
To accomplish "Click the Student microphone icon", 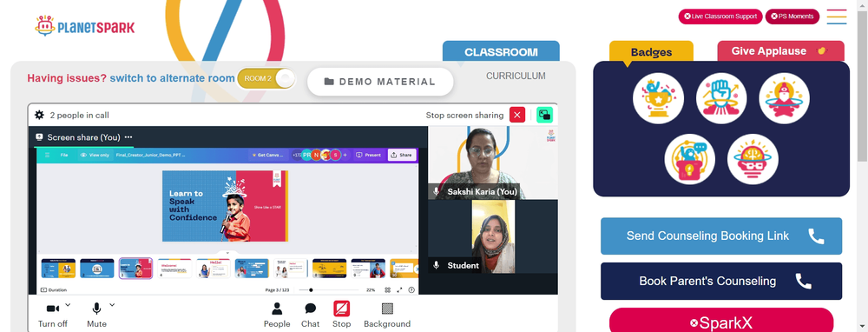I will pos(437,265).
